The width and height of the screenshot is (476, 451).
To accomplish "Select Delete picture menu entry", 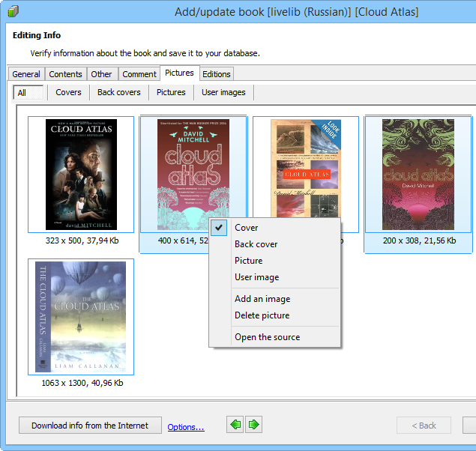I will [x=274, y=315].
